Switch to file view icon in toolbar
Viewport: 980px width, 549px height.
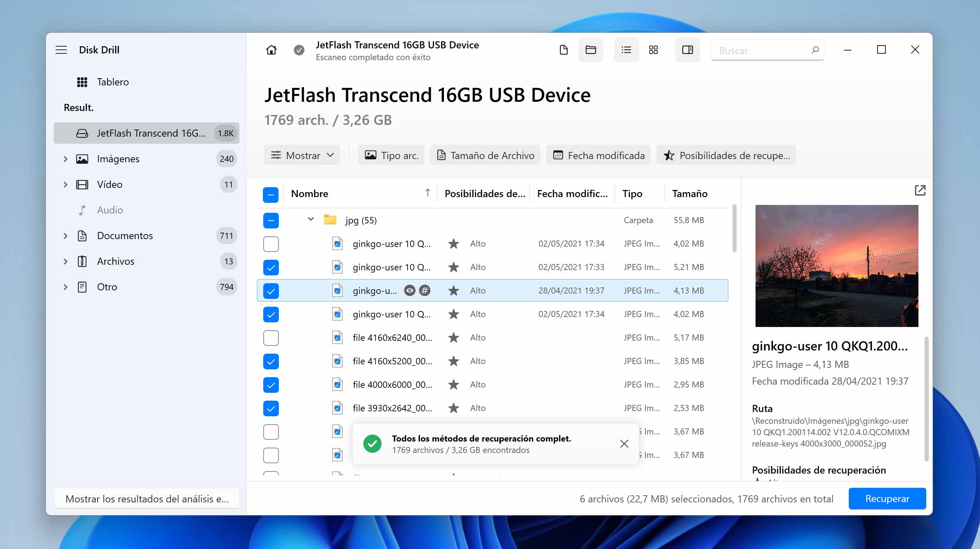click(x=563, y=50)
